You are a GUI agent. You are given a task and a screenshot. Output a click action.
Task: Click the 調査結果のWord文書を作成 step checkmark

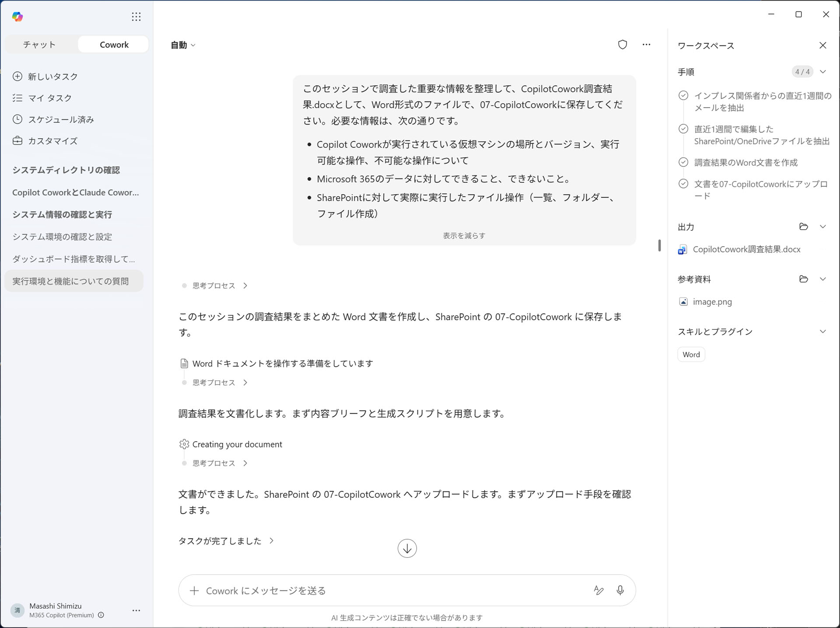point(683,162)
